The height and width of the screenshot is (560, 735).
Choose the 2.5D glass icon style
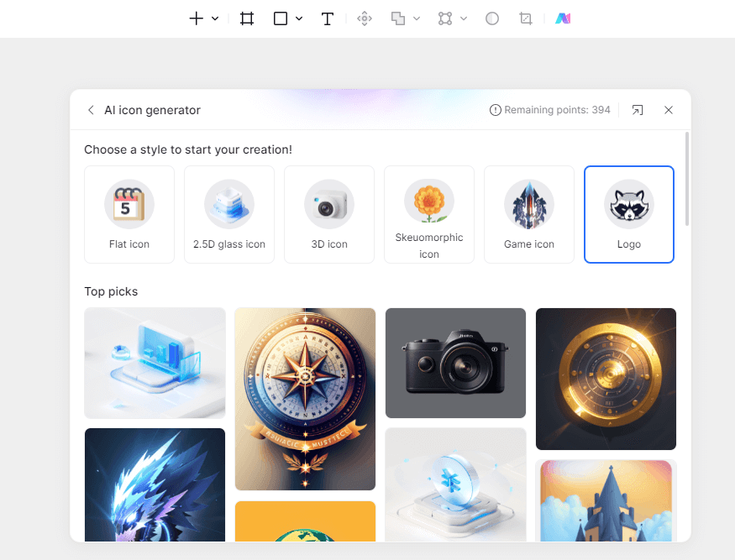pos(229,215)
